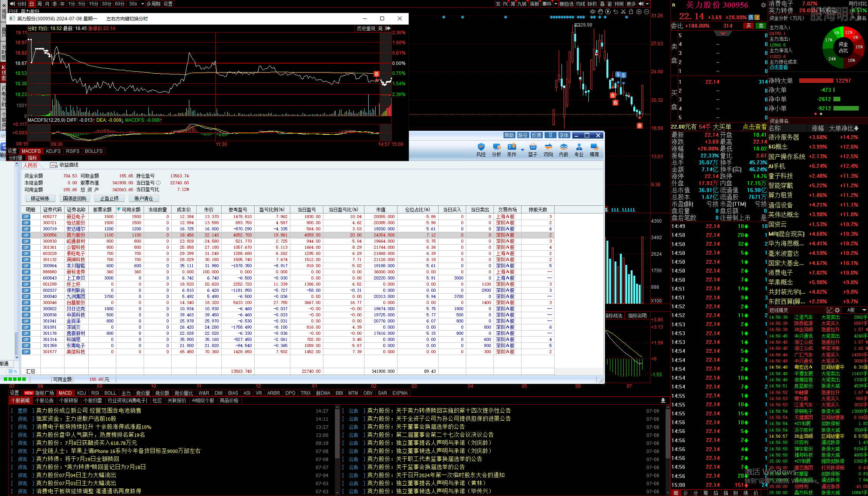868x496 pixels.
Task: Click the arrow icon left of 分时 period tab
Action: pos(12,4)
